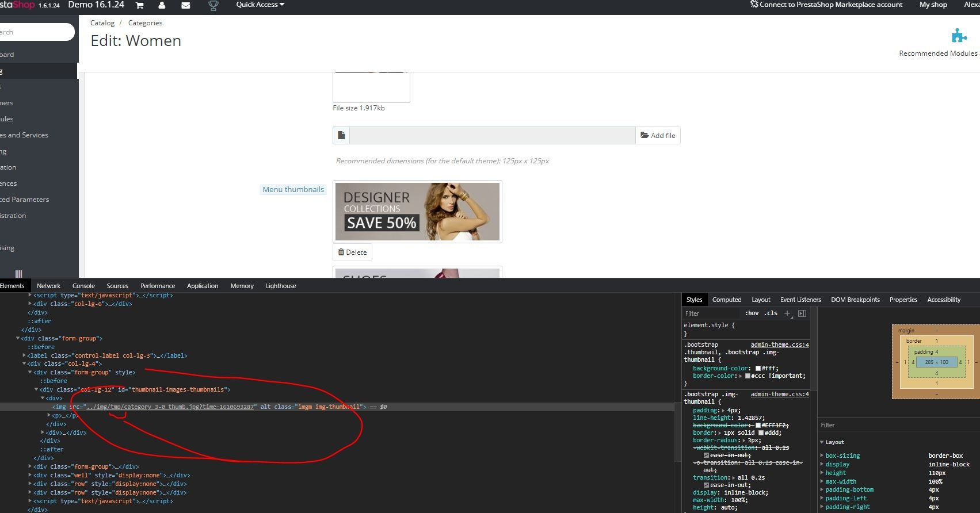Screen dimensions: 980x513
Task: Click the New Style Rule plus icon
Action: [787, 313]
